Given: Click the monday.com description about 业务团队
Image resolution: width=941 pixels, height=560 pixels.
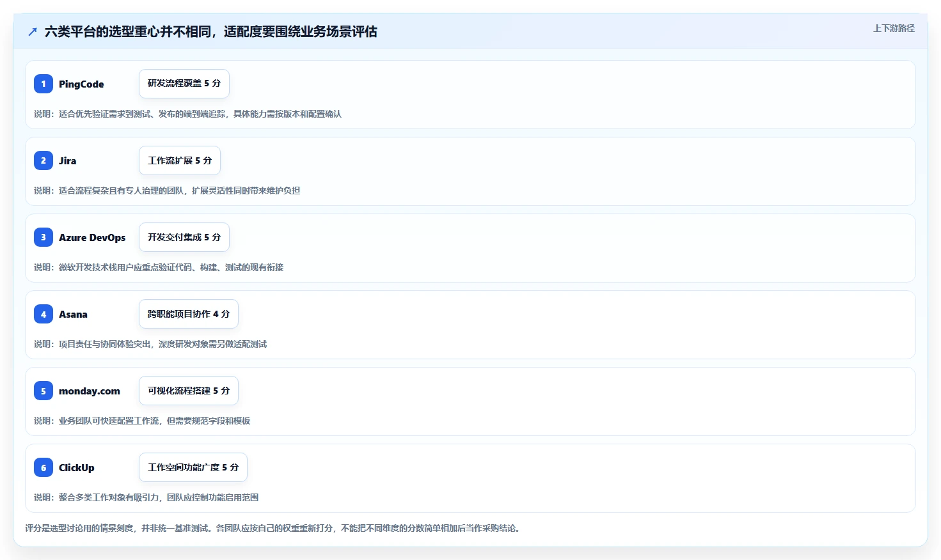Looking at the screenshot, I should (142, 421).
